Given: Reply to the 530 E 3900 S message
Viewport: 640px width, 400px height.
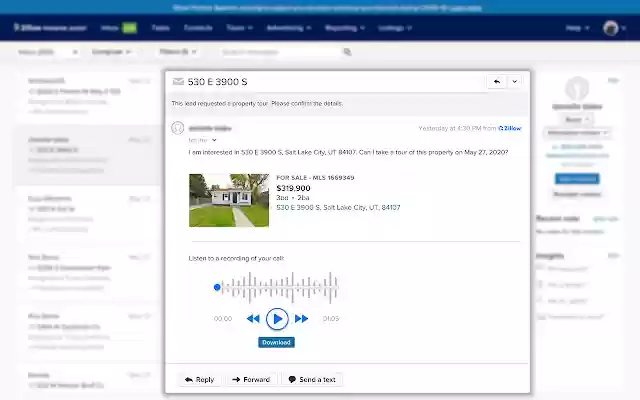Looking at the screenshot, I should 200,380.
